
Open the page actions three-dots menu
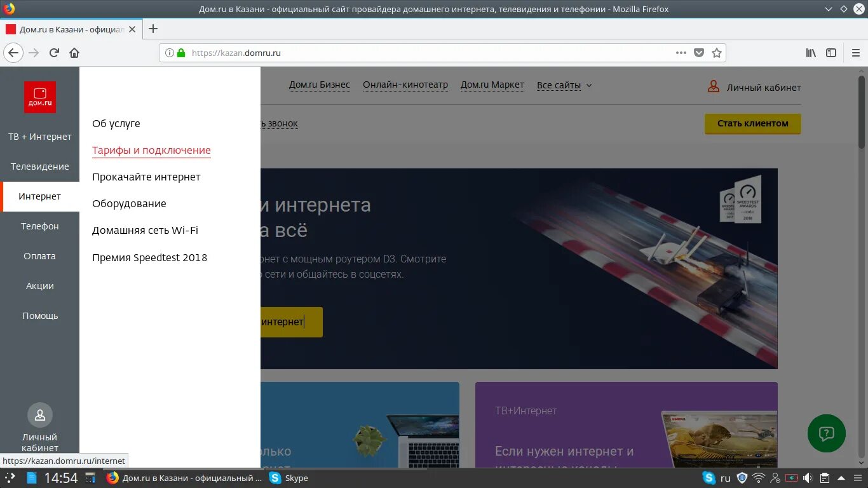tap(681, 53)
